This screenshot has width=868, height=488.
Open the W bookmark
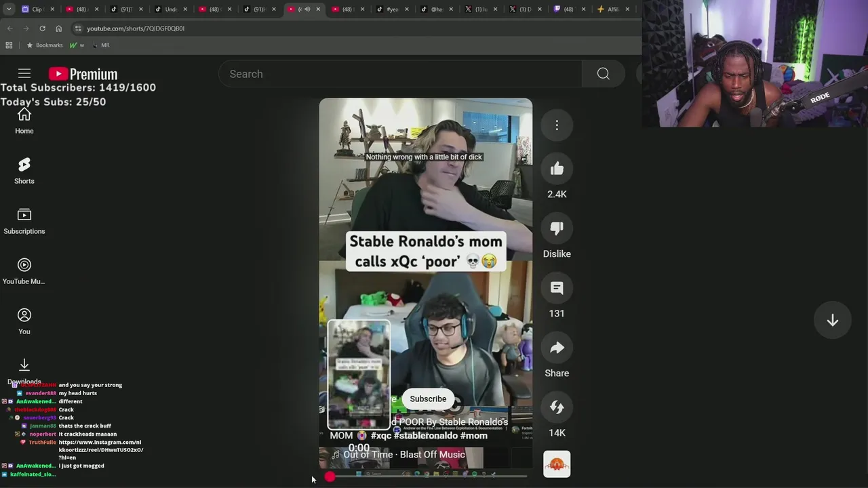(x=77, y=45)
